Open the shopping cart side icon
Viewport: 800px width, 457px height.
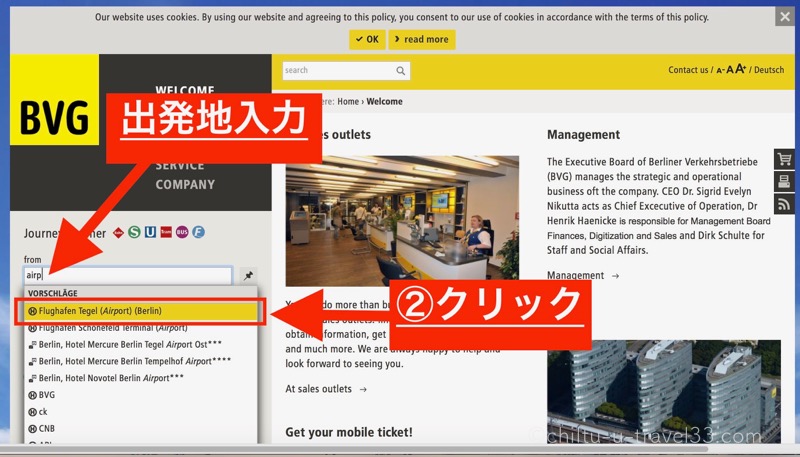click(784, 160)
